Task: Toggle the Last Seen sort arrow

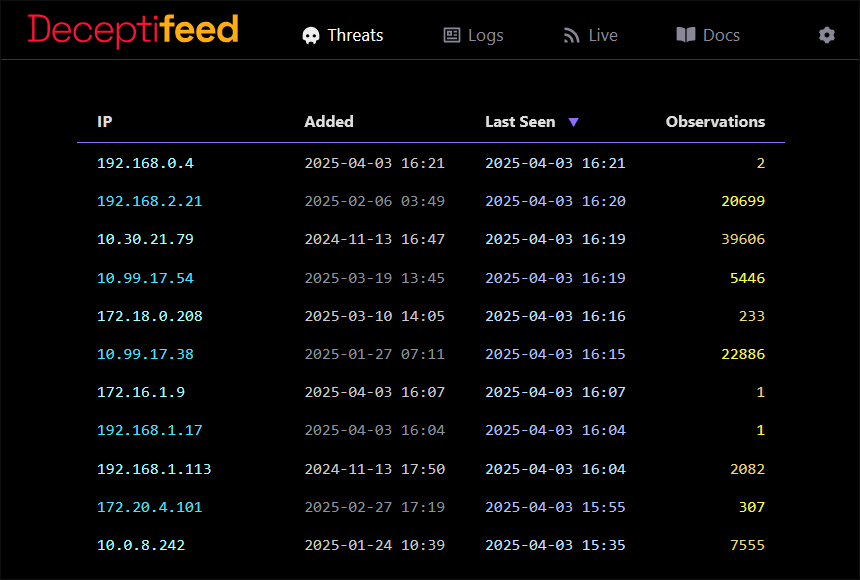Action: 573,122
